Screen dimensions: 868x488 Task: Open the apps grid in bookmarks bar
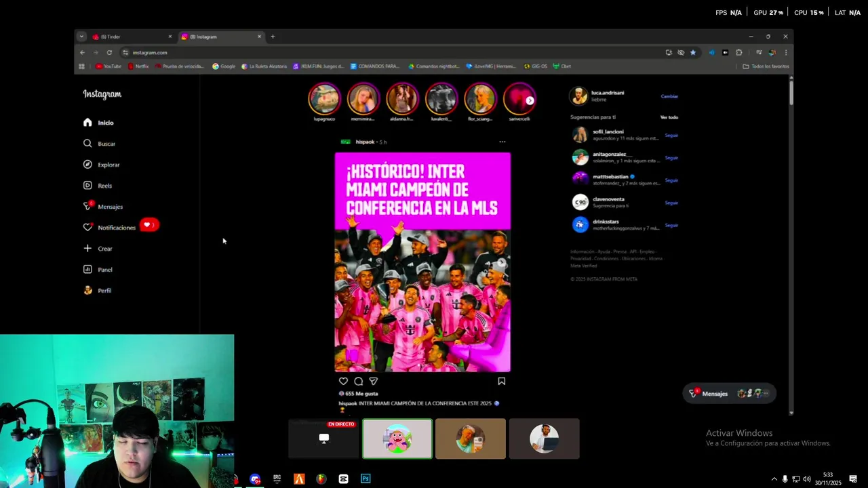pyautogui.click(x=81, y=66)
